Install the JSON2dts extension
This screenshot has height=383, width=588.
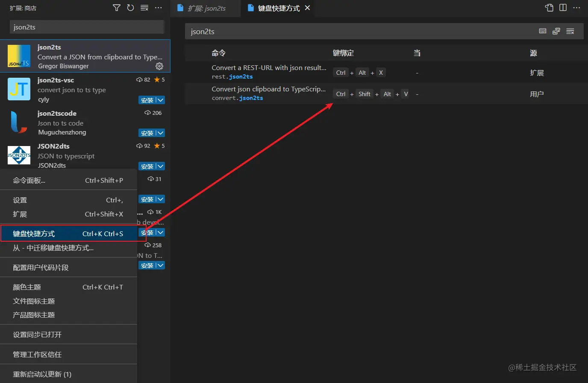(x=147, y=166)
